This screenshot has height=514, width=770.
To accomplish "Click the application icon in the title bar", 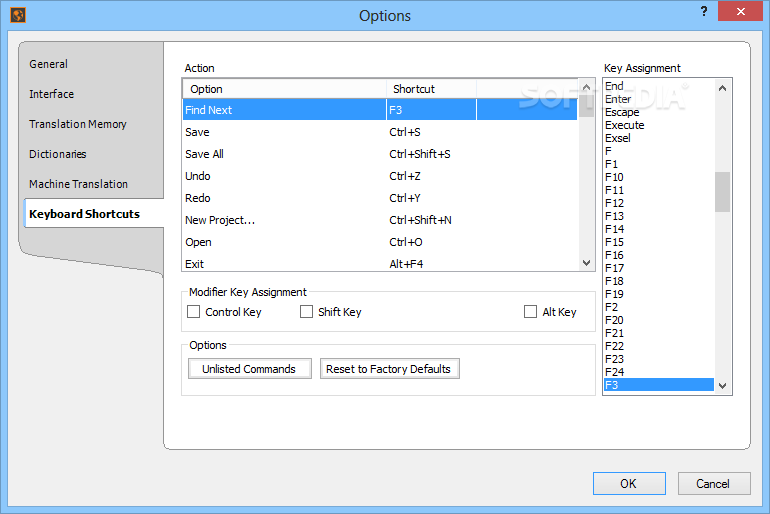I will [x=18, y=15].
